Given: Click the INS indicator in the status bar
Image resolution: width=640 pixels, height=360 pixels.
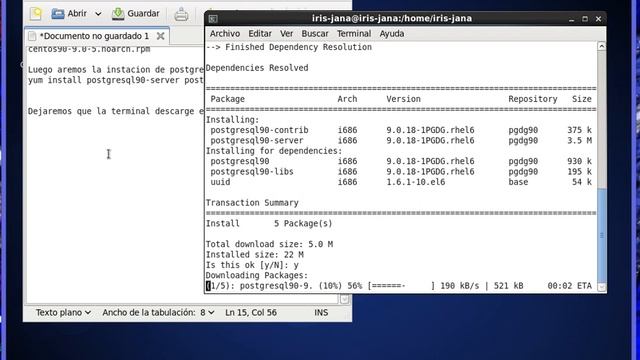Looking at the screenshot, I should click(x=321, y=312).
